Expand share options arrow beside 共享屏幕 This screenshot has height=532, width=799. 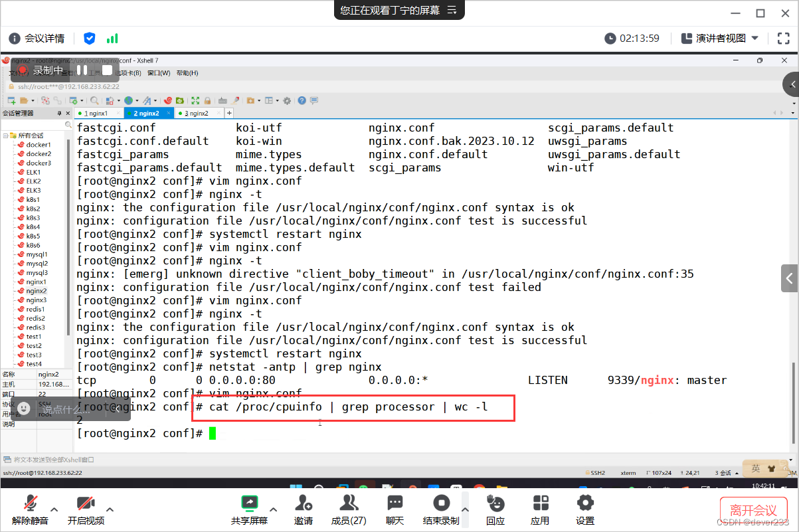[274, 509]
